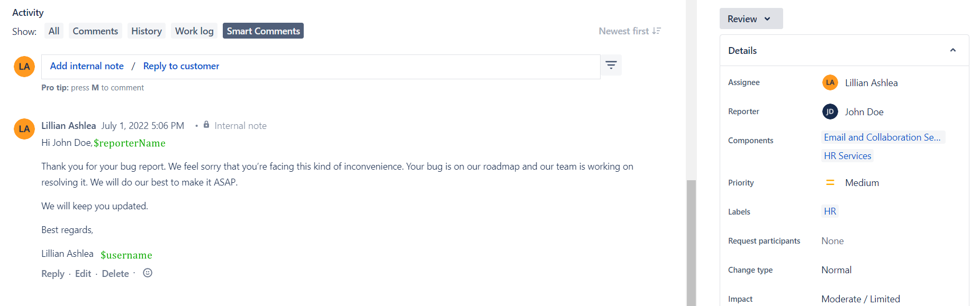This screenshot has width=980, height=306.
Task: Switch to the History tab
Action: (x=147, y=31)
